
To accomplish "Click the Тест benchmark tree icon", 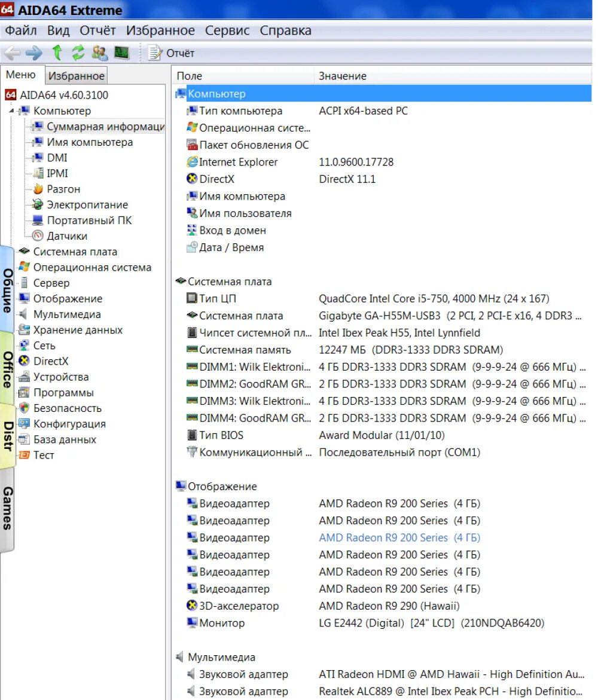I will 25,455.
